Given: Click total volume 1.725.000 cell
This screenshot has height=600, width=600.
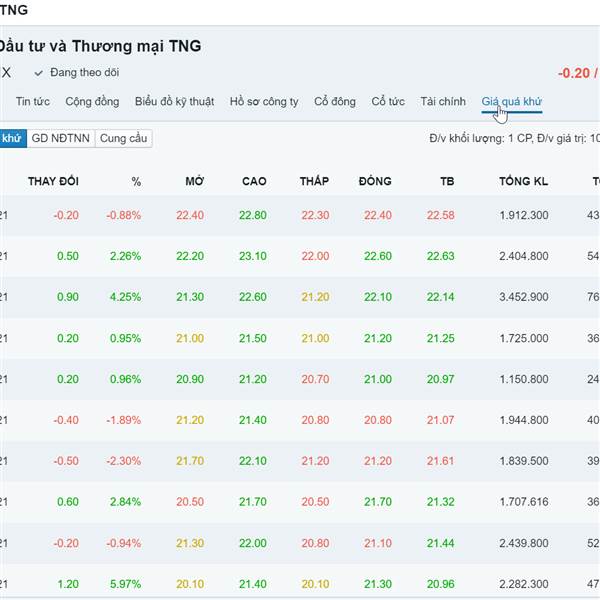Looking at the screenshot, I should coord(524,338).
